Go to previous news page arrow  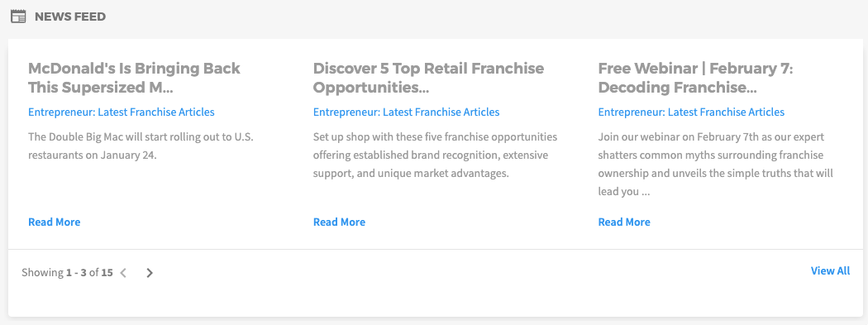click(x=123, y=272)
